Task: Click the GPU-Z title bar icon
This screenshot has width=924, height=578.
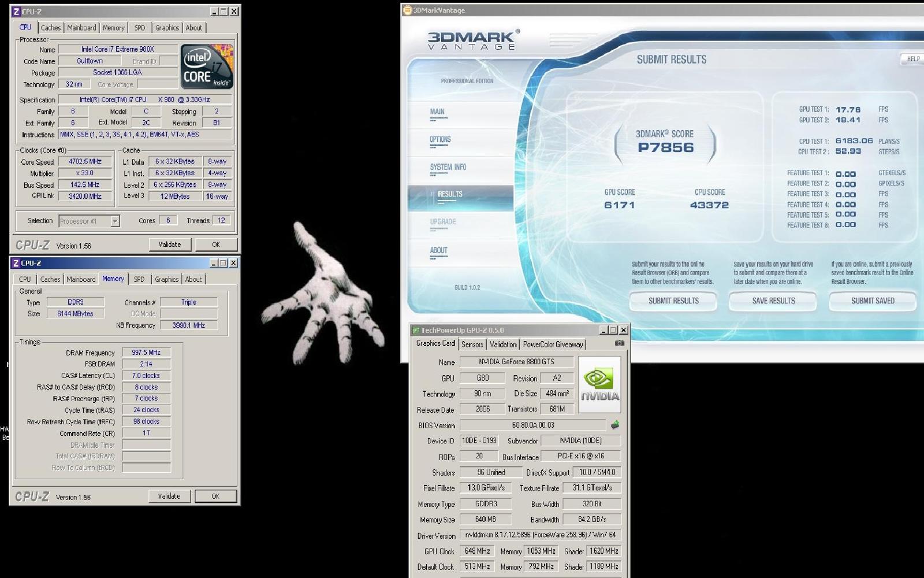Action: (415, 331)
